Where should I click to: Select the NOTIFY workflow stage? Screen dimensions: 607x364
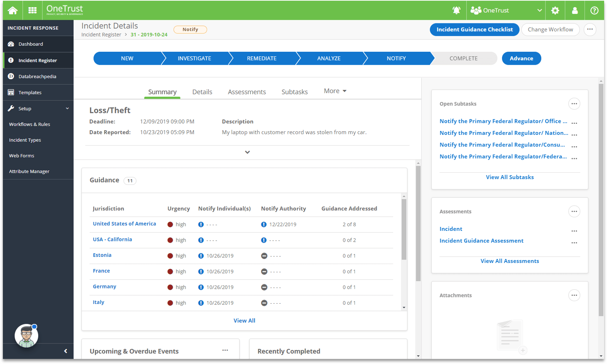coord(396,58)
